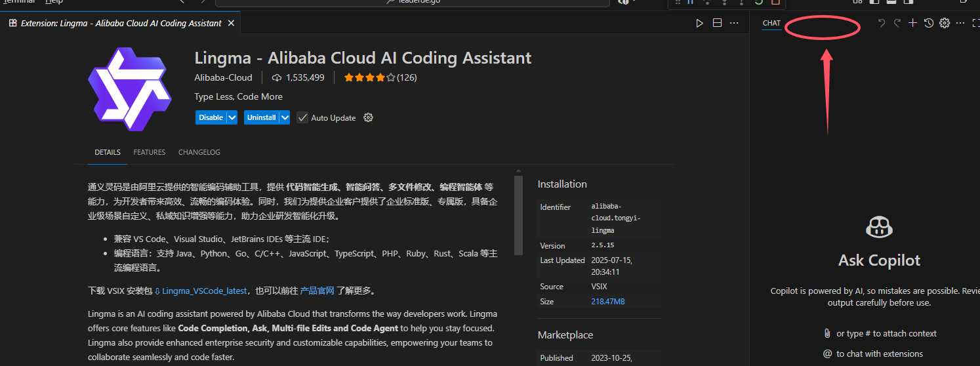Screen dimensions: 980x366
Task: Open chat history with the clock icon
Action: (x=928, y=23)
